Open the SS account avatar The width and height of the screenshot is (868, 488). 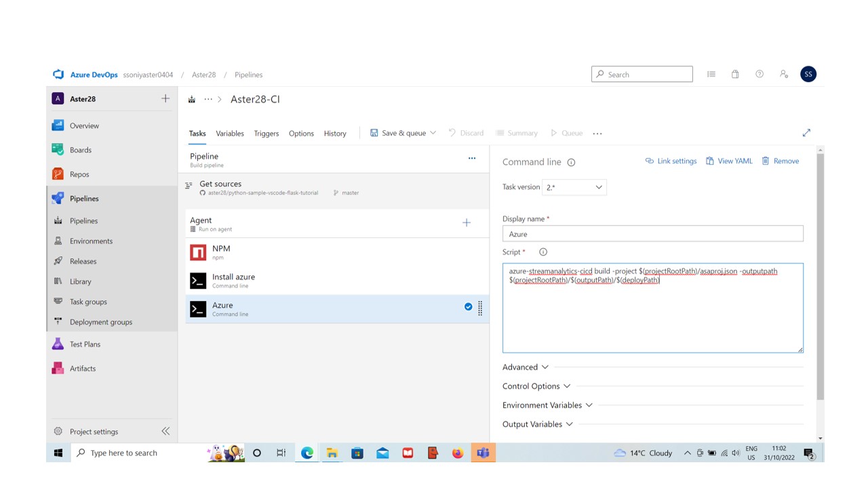pos(808,75)
